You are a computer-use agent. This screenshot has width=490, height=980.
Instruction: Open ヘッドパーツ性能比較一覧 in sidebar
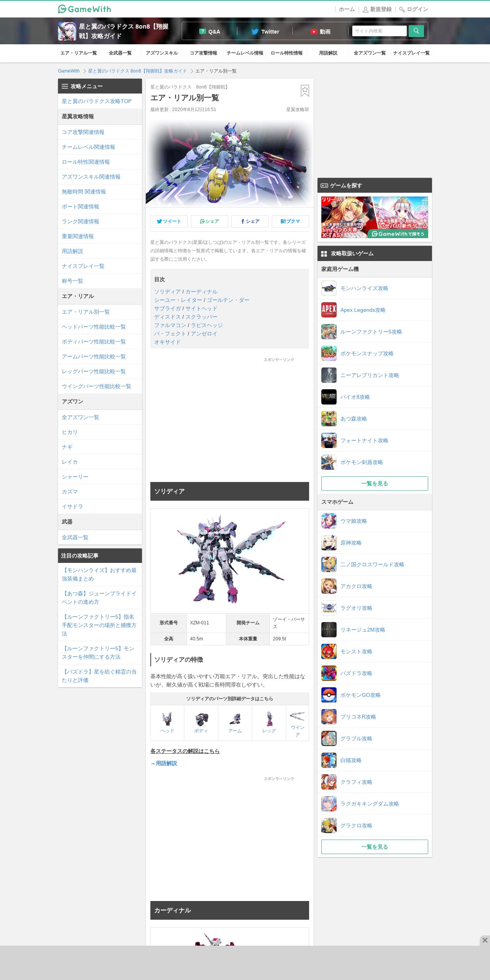pyautogui.click(x=100, y=327)
